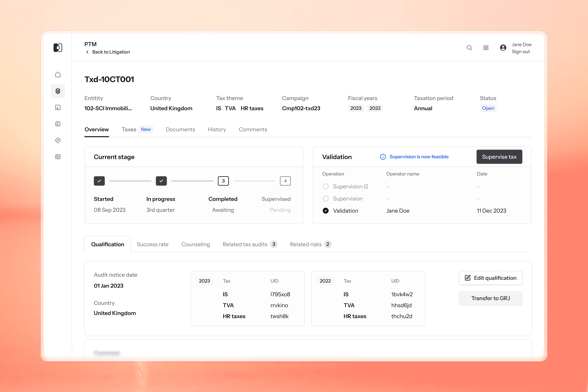Open the bar chart report sidebar icon
Image resolution: width=588 pixels, height=392 pixels.
(x=58, y=107)
